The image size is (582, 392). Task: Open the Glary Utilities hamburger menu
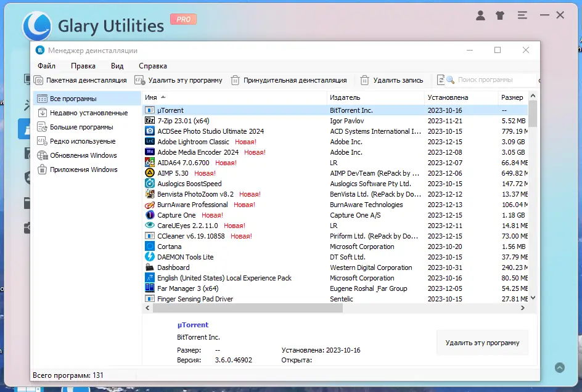tap(522, 15)
